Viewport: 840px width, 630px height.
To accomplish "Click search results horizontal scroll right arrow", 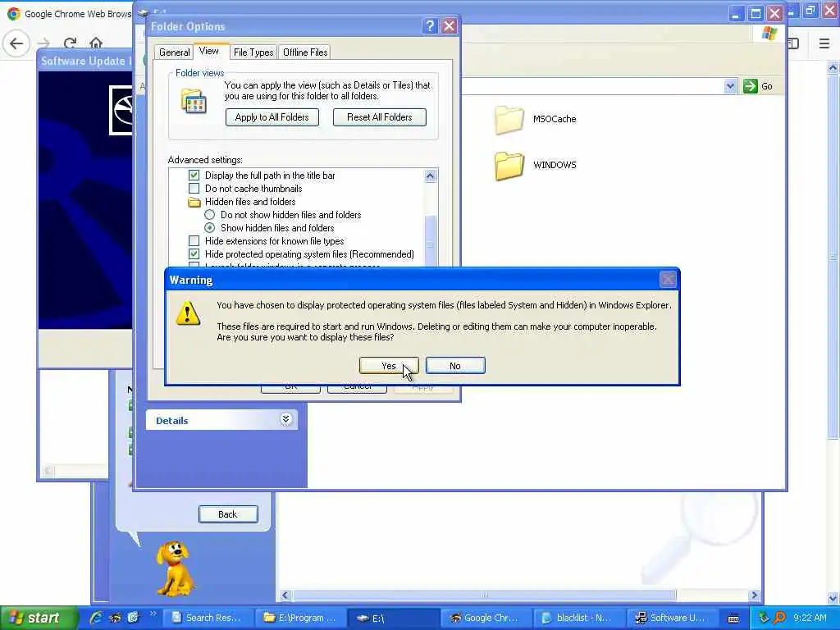I will click(755, 596).
